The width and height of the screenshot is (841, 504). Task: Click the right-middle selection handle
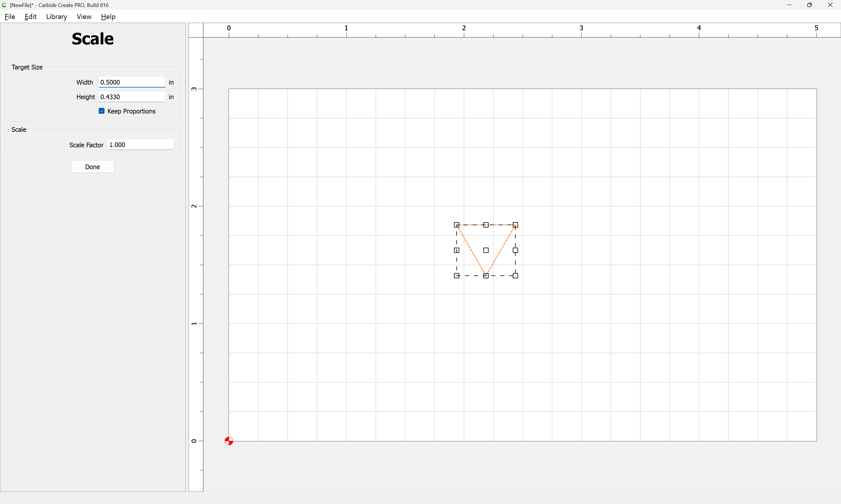pos(515,250)
